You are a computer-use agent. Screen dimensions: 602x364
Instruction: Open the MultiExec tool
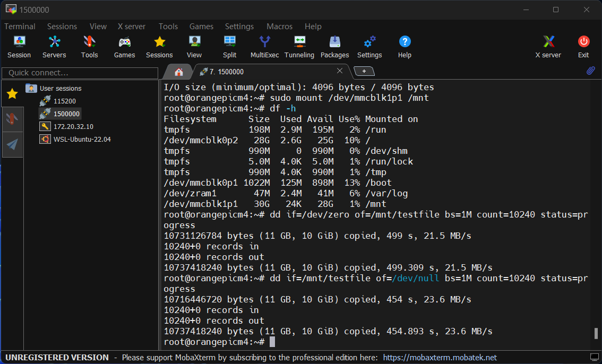pyautogui.click(x=264, y=47)
